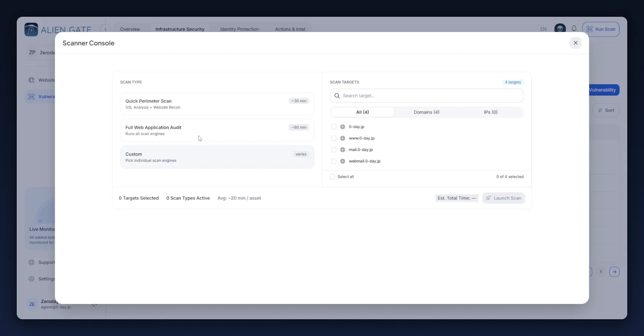
Task: Click globe icon next to webmail.0-day.jp
Action: tap(343, 161)
